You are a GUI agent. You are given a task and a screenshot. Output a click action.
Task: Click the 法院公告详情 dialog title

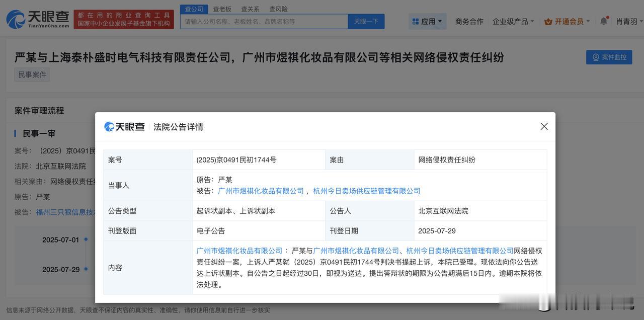[179, 127]
